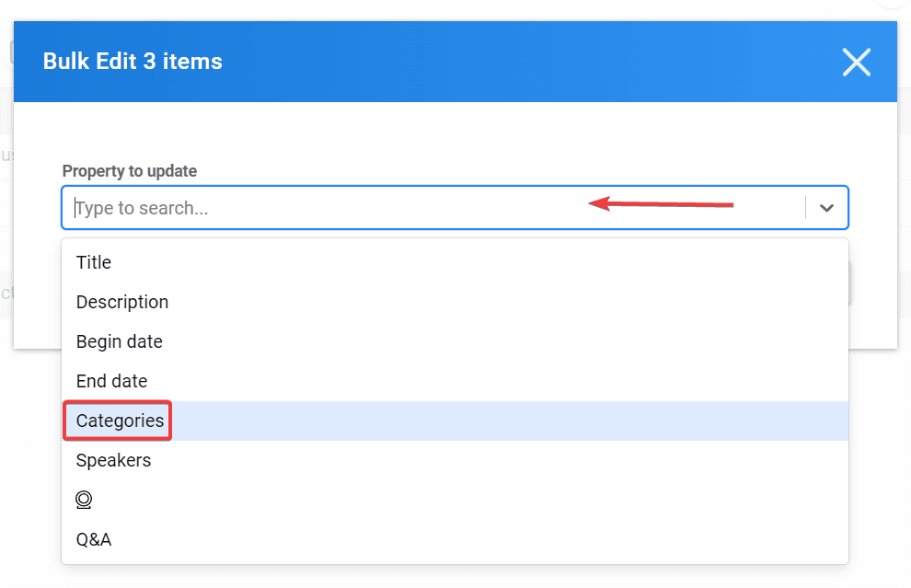
Task: Click the Property to update label
Action: [130, 171]
